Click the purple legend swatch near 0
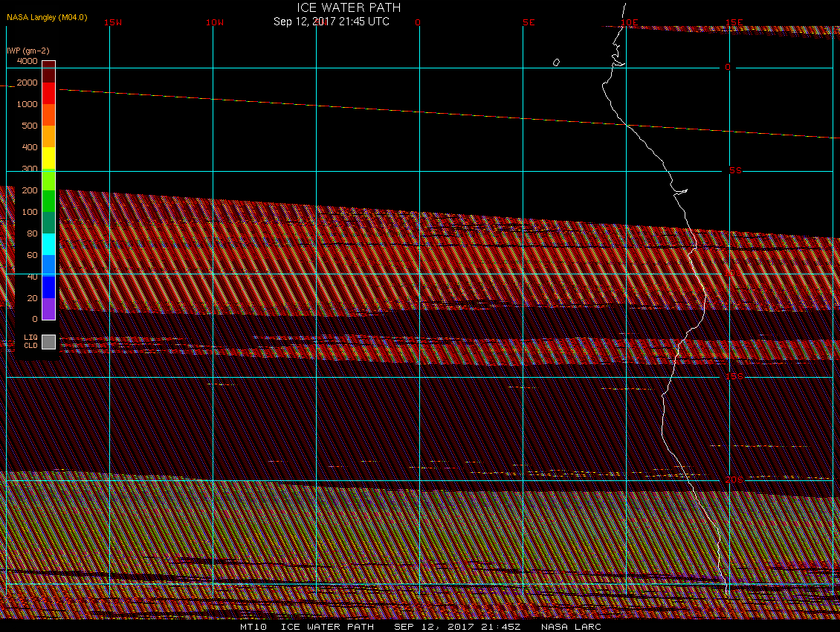840x632 pixels. point(48,309)
